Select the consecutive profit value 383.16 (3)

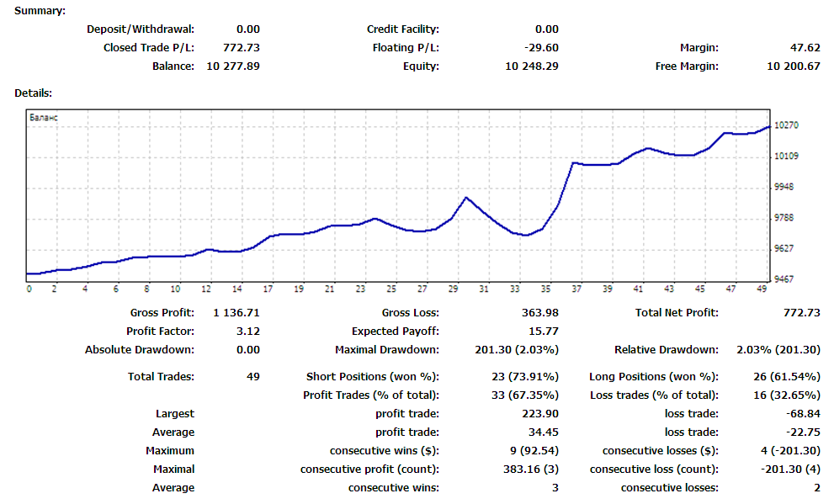531,470
